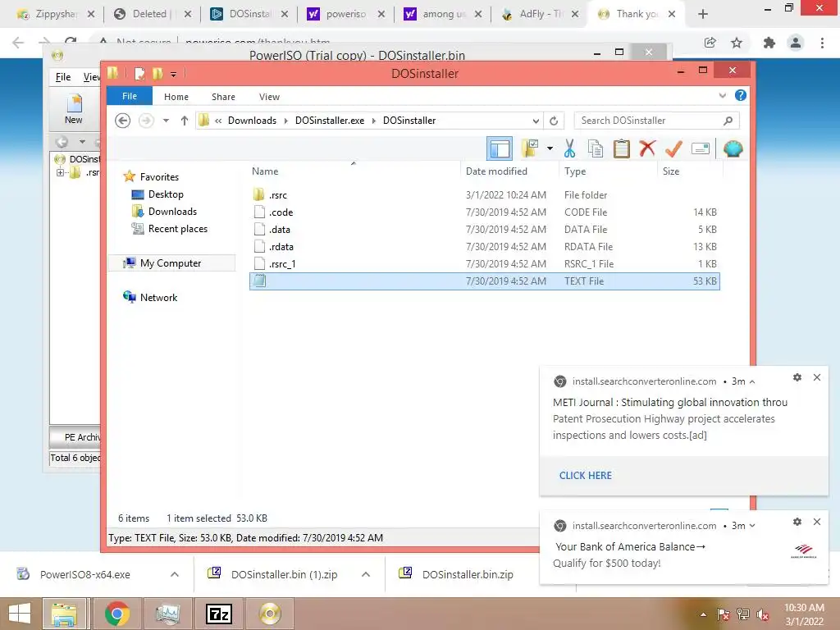This screenshot has height=630, width=840.
Task: Click New button in PowerISO window
Action: tap(74, 110)
